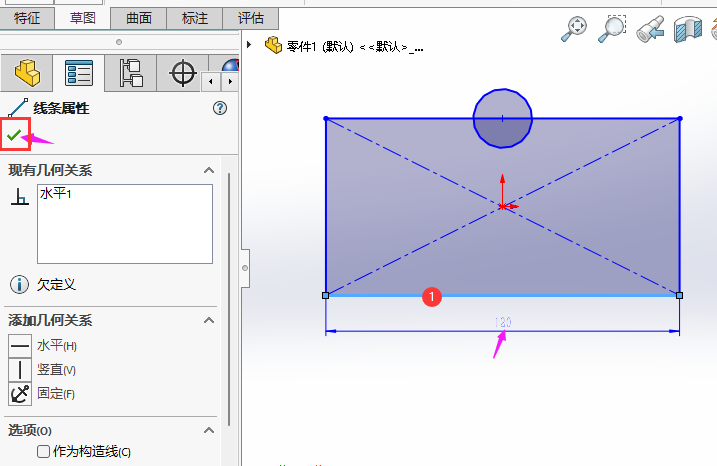
Task: Collapse the 添加几何关系 section
Action: point(209,321)
